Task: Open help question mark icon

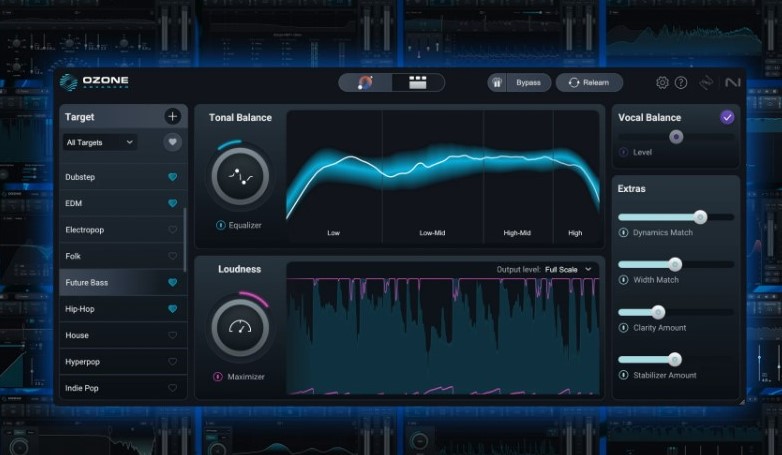Action: pyautogui.click(x=681, y=83)
